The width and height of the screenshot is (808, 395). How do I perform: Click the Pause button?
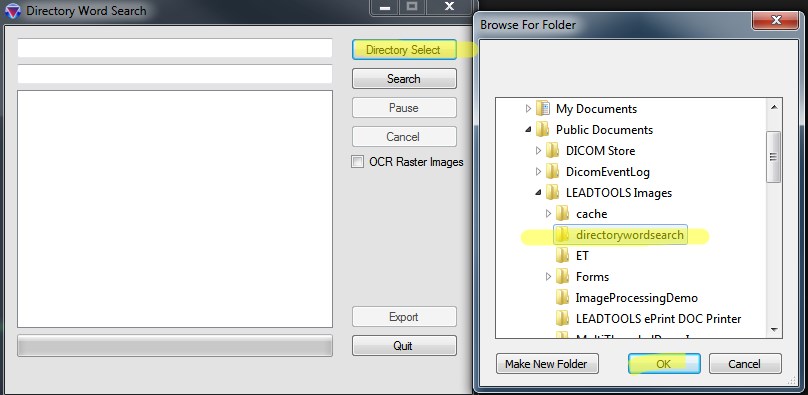[404, 108]
